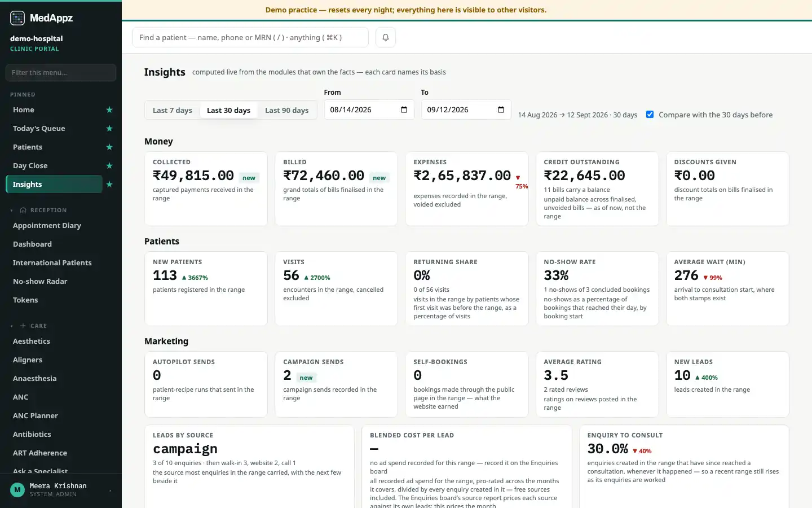Click the MedAppz logo icon

tap(17, 18)
